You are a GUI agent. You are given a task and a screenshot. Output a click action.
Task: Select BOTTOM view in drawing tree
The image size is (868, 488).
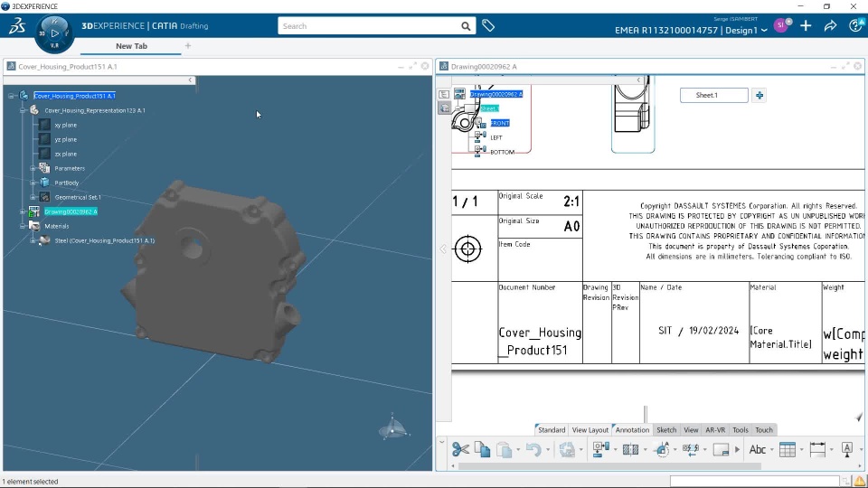click(502, 152)
